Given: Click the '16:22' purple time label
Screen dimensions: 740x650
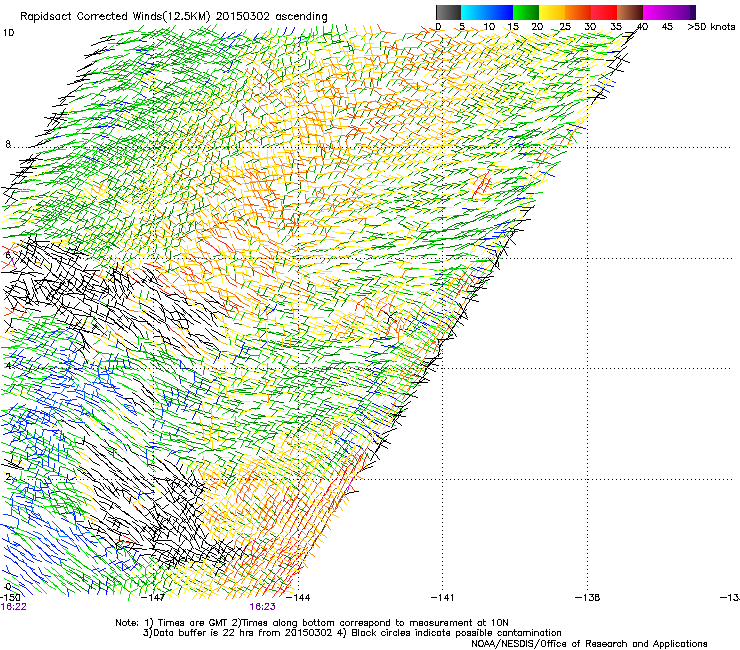Looking at the screenshot, I should click(14, 607).
